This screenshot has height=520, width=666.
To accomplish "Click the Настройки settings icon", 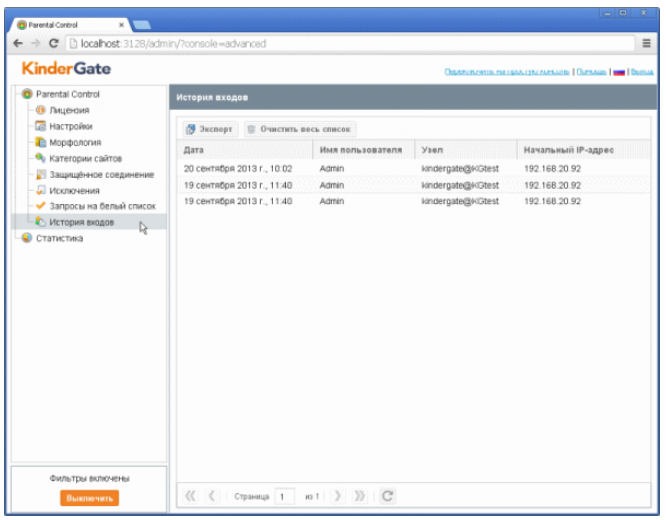I will (x=41, y=127).
